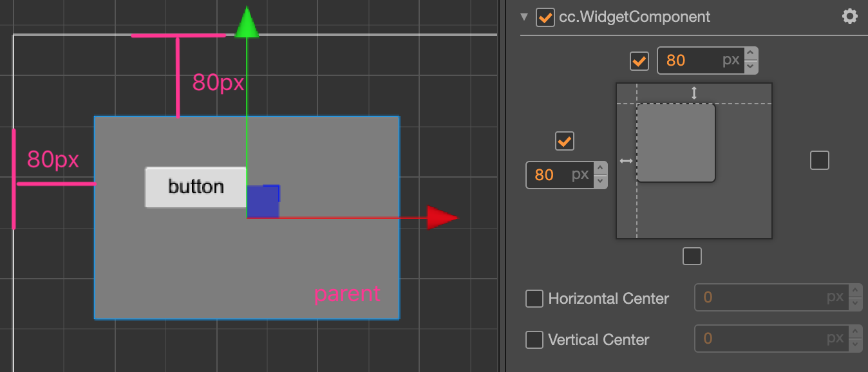Select the button node in the scene
This screenshot has height=372, width=868.
[x=196, y=187]
